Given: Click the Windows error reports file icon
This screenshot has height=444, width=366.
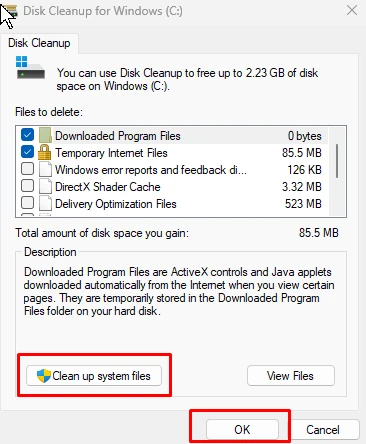Looking at the screenshot, I should pos(45,169).
